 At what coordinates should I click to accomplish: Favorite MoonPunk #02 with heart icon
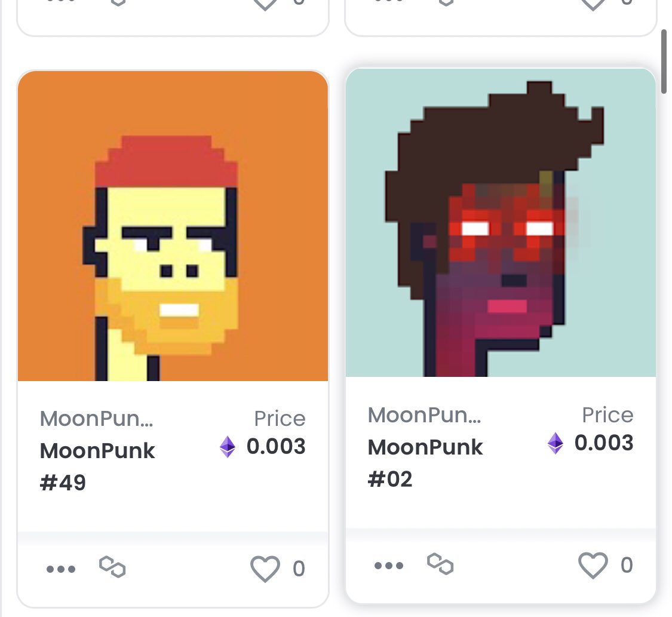(593, 565)
